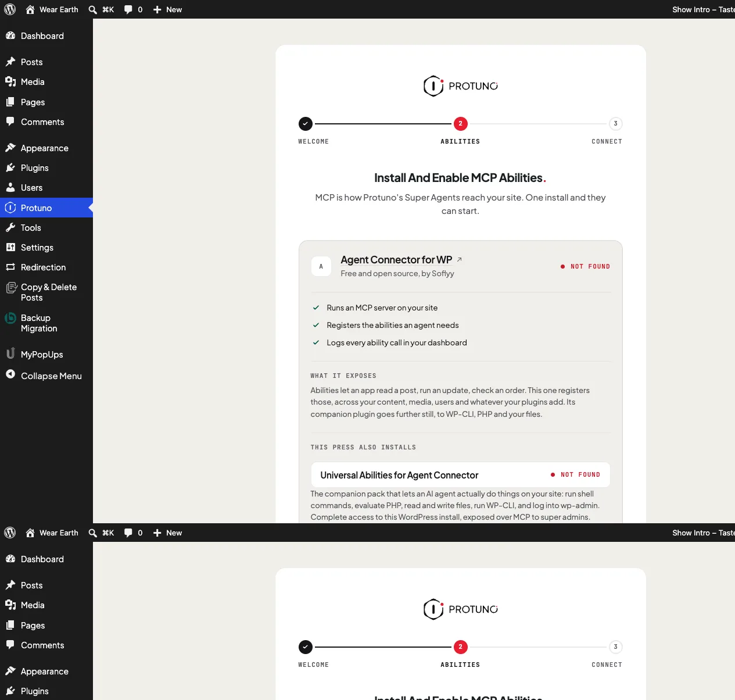Open the Tools menu label
Viewport: 735px width, 700px height.
point(31,227)
